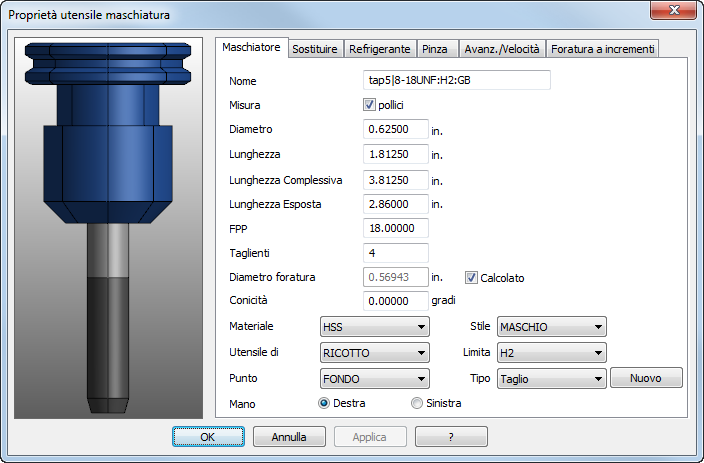Click the Taglienti input field
The image size is (704, 463).
pyautogui.click(x=396, y=253)
